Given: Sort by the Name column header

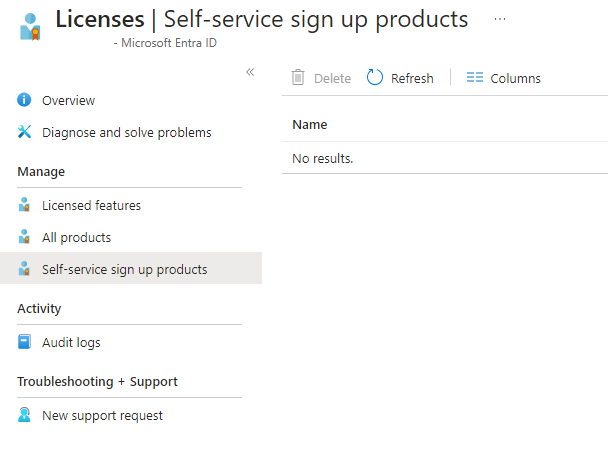Looking at the screenshot, I should (310, 125).
